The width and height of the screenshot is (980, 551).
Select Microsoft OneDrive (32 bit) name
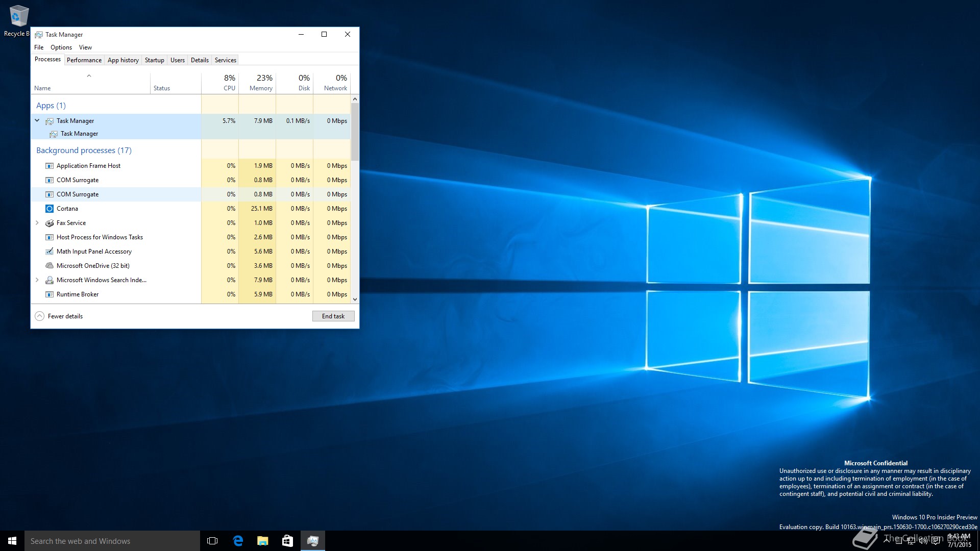93,266
